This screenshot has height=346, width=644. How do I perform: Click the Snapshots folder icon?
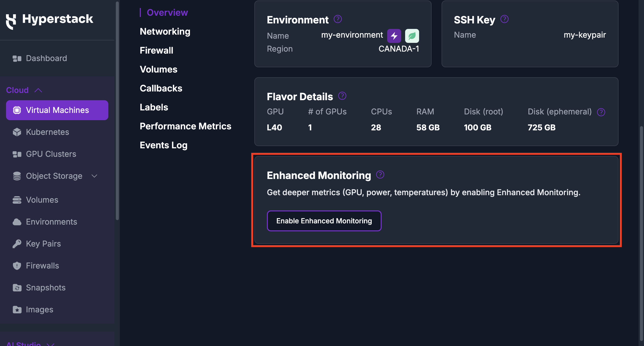(17, 288)
